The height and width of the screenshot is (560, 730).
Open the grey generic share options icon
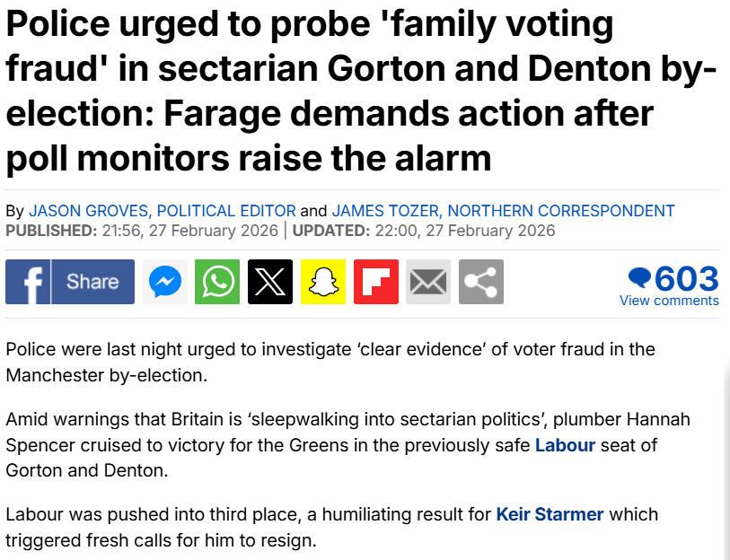coord(481,282)
